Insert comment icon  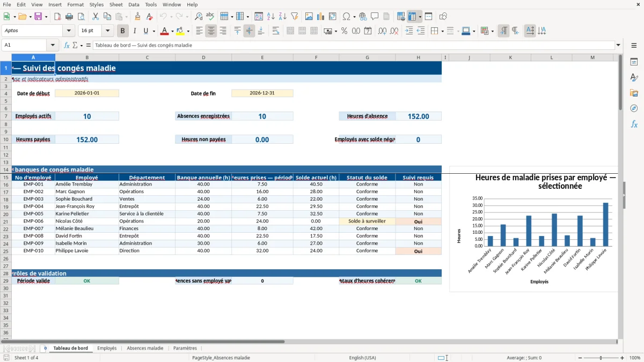(375, 17)
